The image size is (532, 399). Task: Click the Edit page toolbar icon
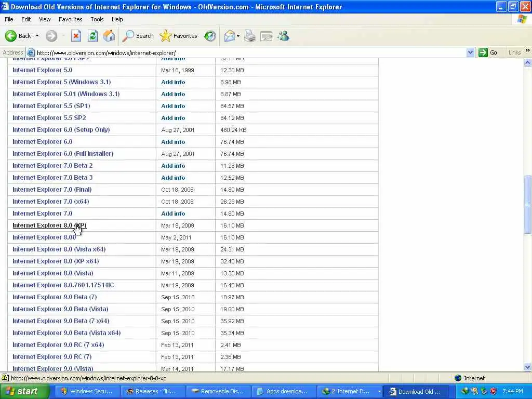[267, 36]
